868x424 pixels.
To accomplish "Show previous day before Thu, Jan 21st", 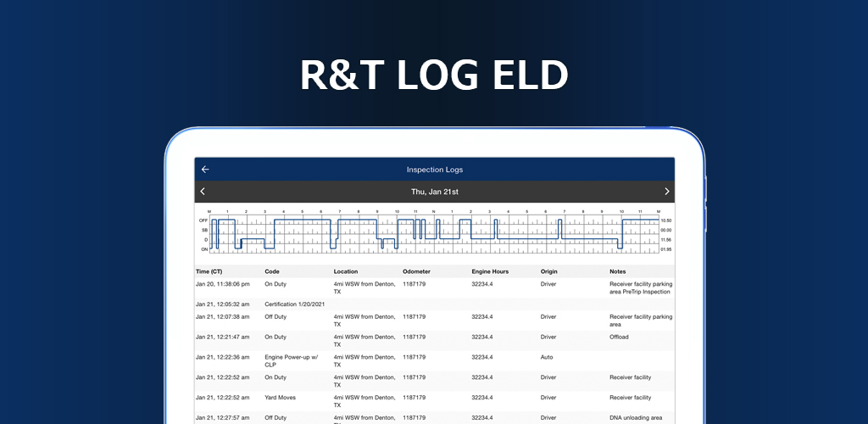I will pyautogui.click(x=203, y=192).
